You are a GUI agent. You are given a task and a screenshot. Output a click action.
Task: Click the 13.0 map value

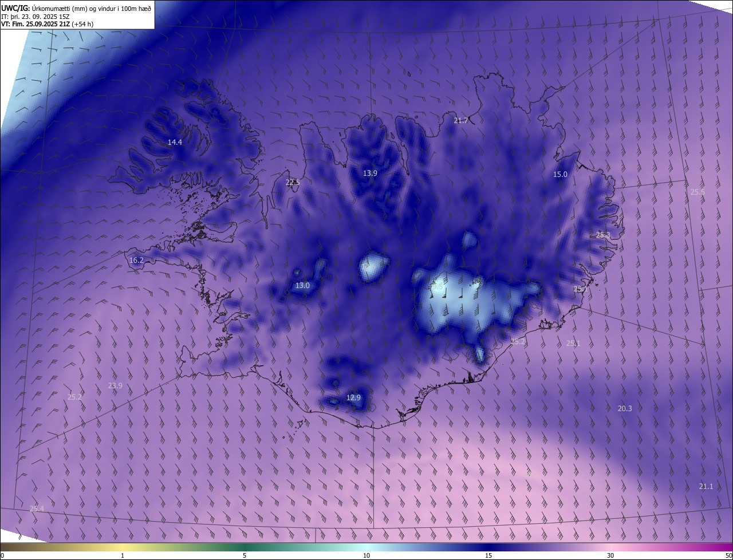click(302, 285)
